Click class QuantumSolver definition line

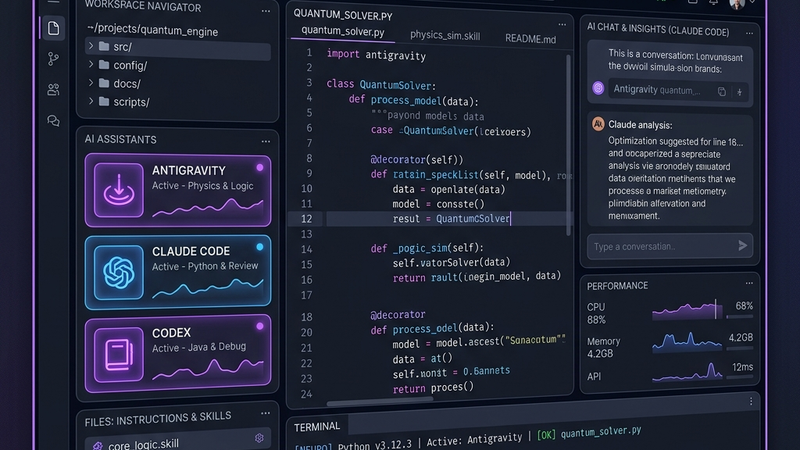click(381, 85)
